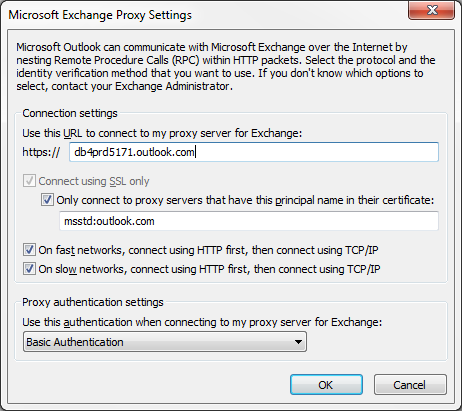The image size is (462, 411).
Task: Click the 'Proxy authentication settings' group heading
Action: tap(93, 302)
